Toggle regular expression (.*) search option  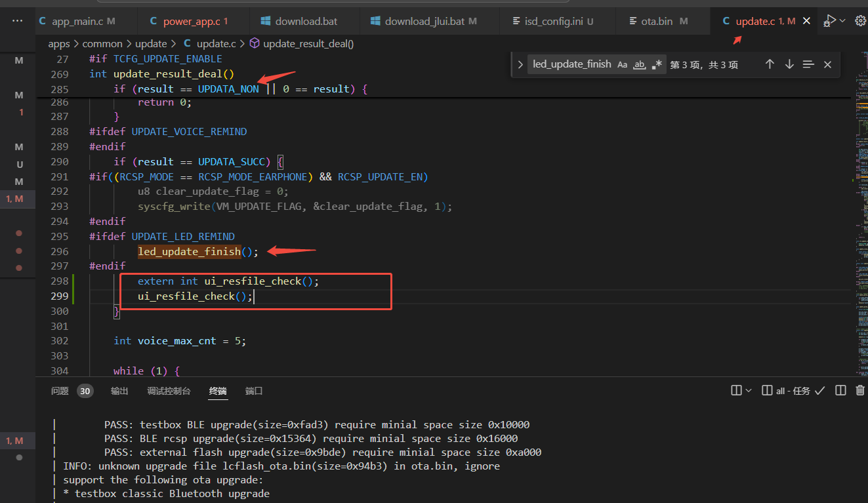coord(656,64)
